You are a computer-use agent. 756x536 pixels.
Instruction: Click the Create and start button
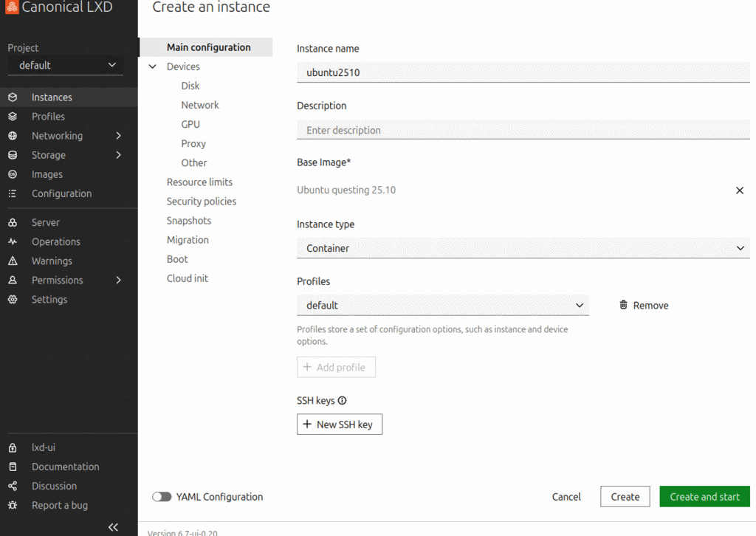click(x=704, y=497)
